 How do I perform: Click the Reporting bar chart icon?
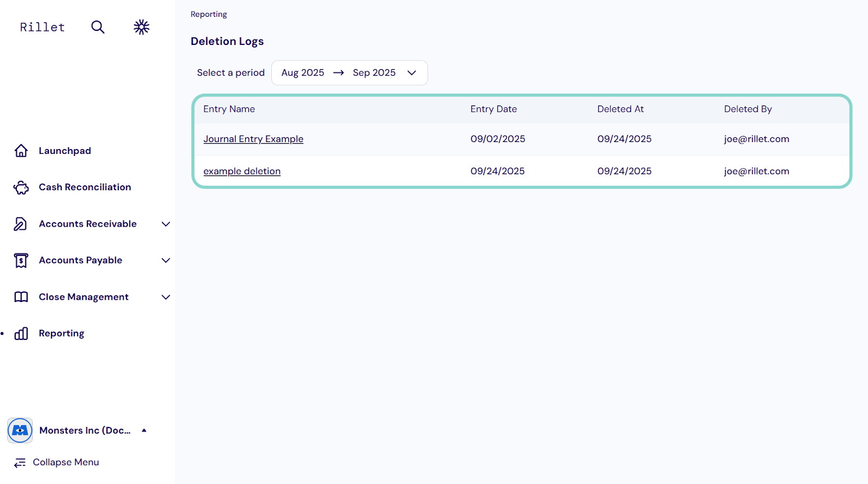click(21, 334)
